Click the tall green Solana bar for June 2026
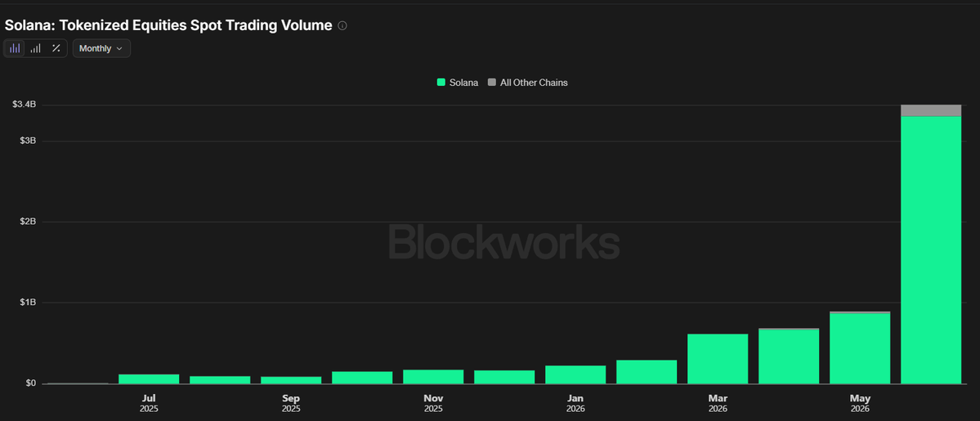The height and width of the screenshot is (421, 980). (931, 249)
